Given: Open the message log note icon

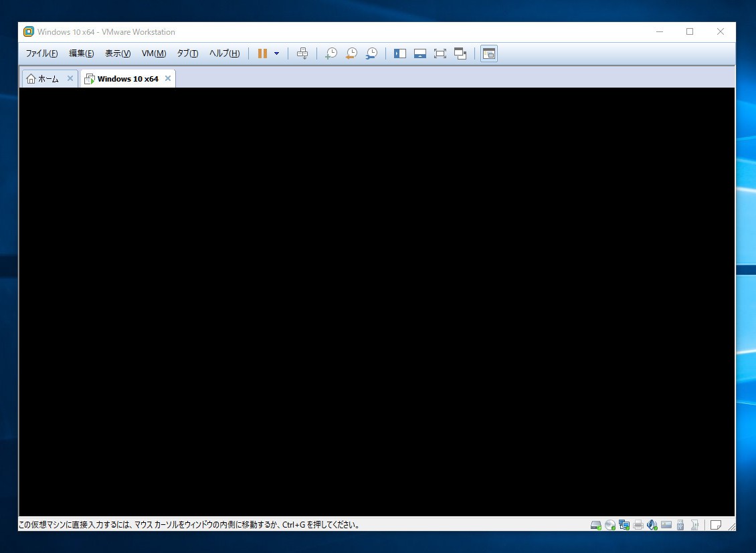Looking at the screenshot, I should coord(716,525).
